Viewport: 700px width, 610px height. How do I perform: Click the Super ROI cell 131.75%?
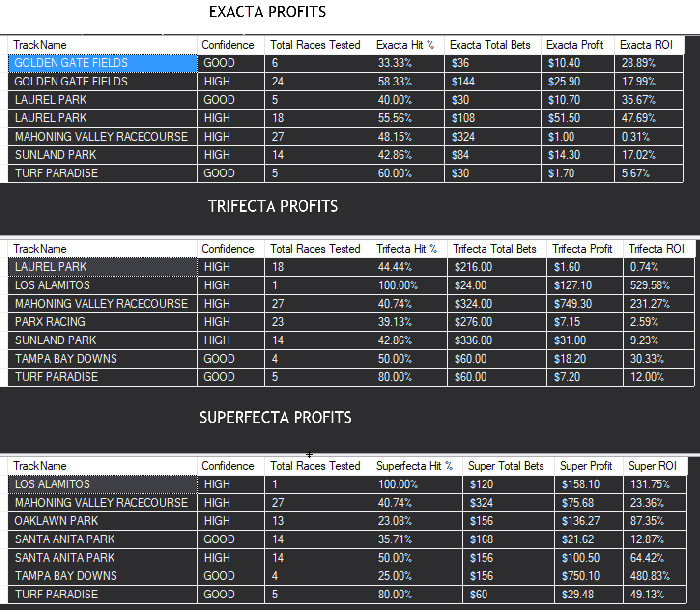(x=655, y=484)
